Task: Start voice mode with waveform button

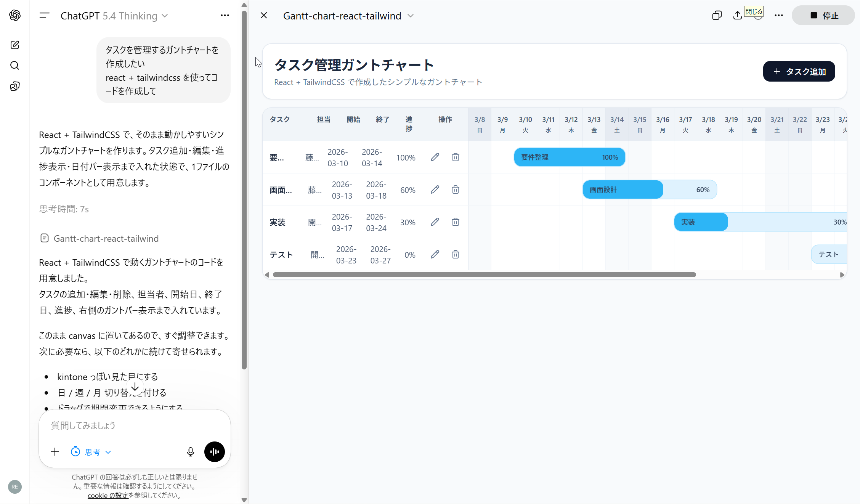Action: 215,452
